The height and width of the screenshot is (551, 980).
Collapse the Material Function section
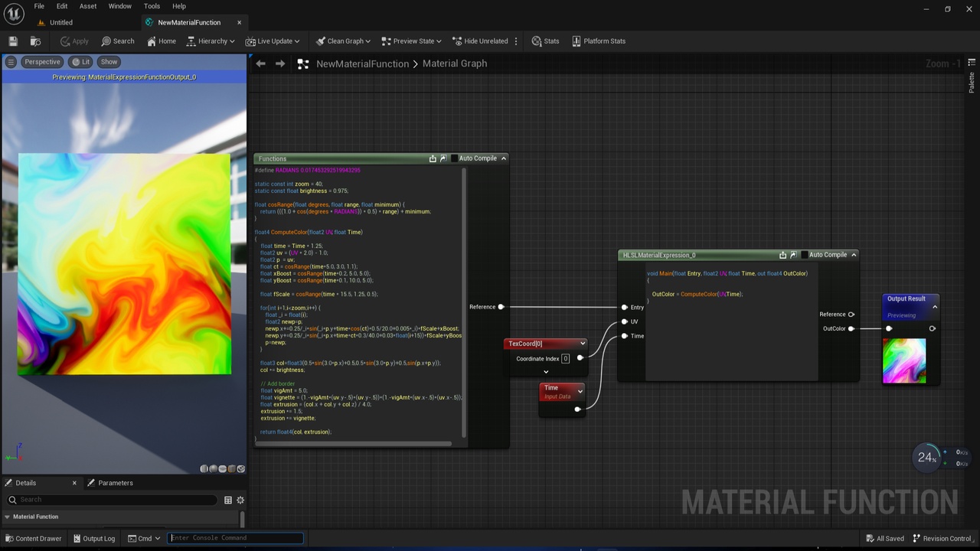(x=8, y=517)
